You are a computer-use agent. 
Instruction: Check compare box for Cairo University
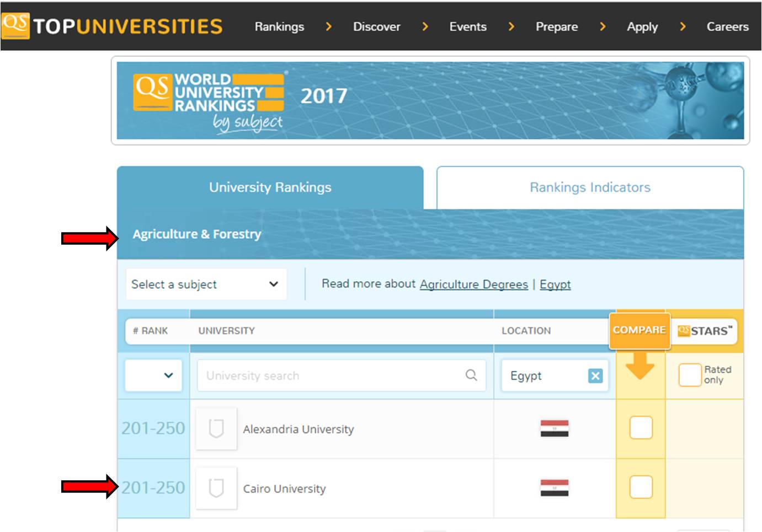tap(641, 487)
